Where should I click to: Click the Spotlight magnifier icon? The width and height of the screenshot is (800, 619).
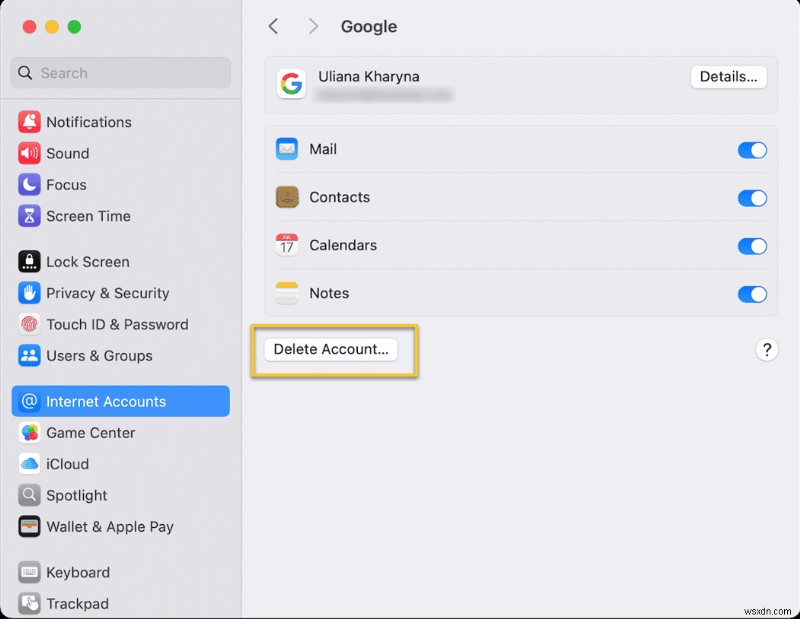(29, 495)
